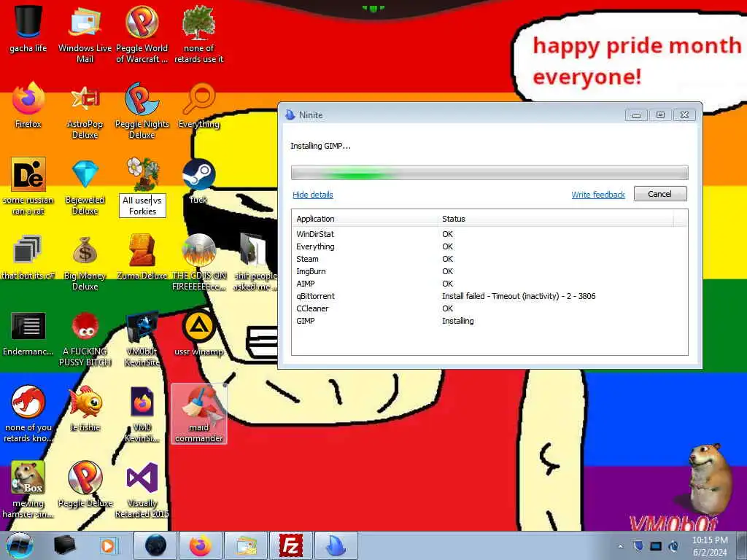Click the rename field All user vs Forkies
The height and width of the screenshot is (560, 747).
point(142,206)
